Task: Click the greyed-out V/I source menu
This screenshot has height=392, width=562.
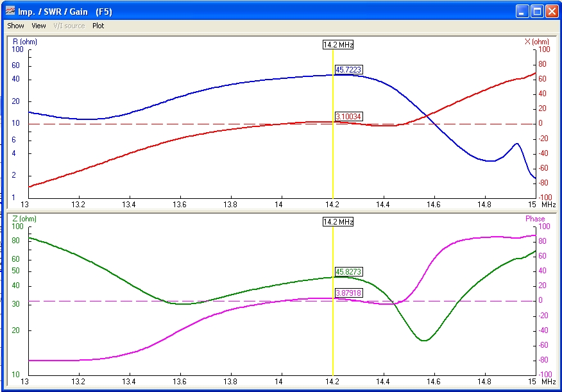Action: [x=69, y=26]
